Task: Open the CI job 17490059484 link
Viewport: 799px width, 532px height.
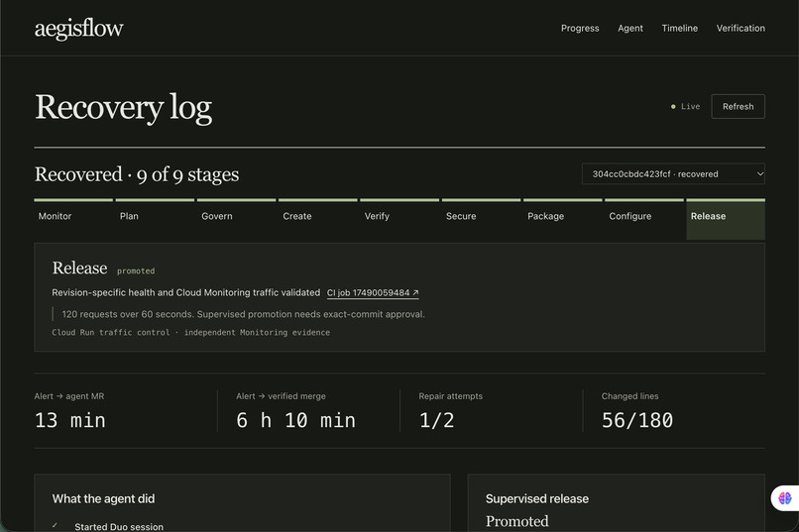Action: tap(373, 292)
